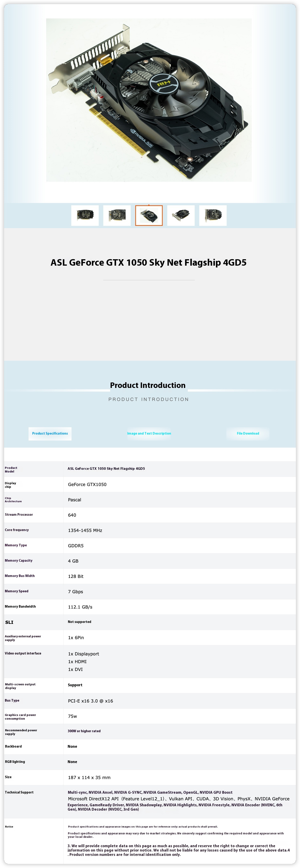
Task: Select the fifth graphics card thumbnail
Action: click(213, 215)
